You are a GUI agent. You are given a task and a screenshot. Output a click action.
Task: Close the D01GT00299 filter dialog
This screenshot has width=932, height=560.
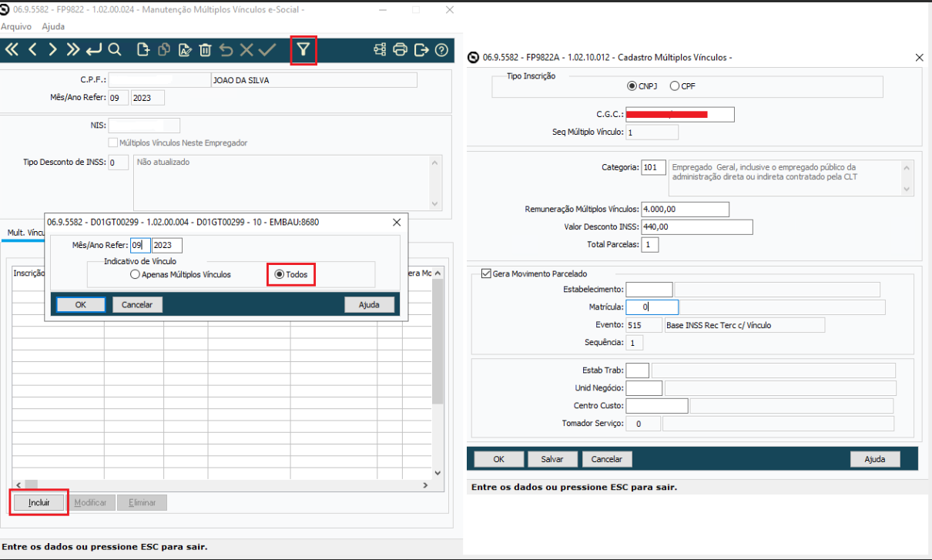[397, 222]
